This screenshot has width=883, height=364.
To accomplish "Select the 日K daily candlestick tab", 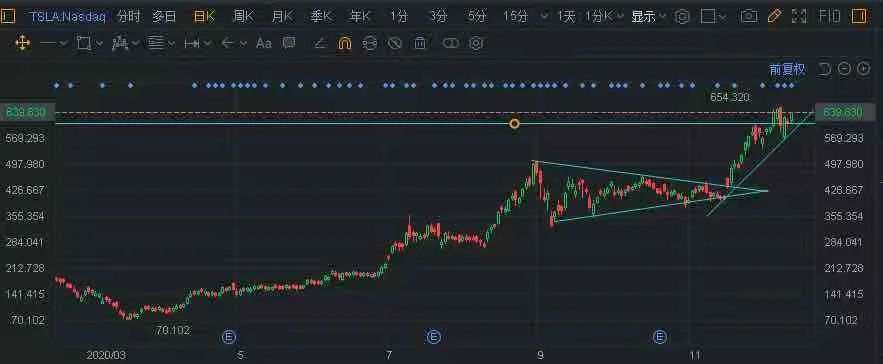I will (204, 17).
